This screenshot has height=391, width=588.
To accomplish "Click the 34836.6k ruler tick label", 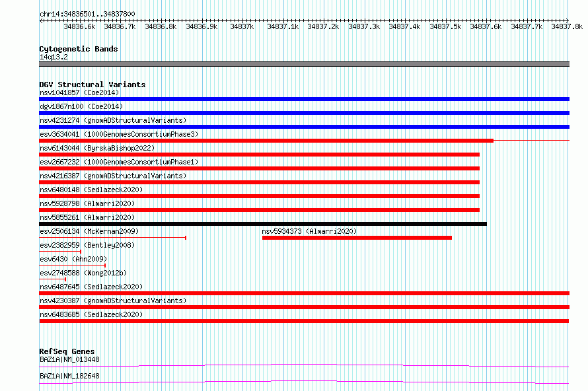I will coord(79,26).
